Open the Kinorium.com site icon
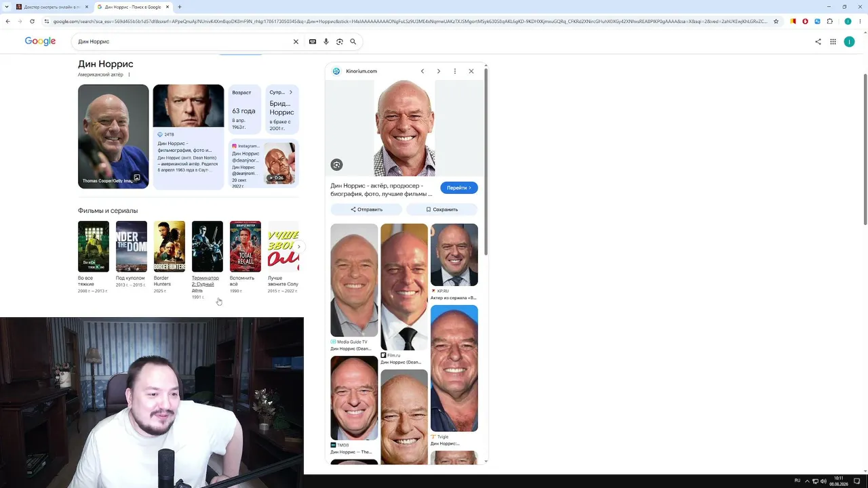 pyautogui.click(x=336, y=71)
